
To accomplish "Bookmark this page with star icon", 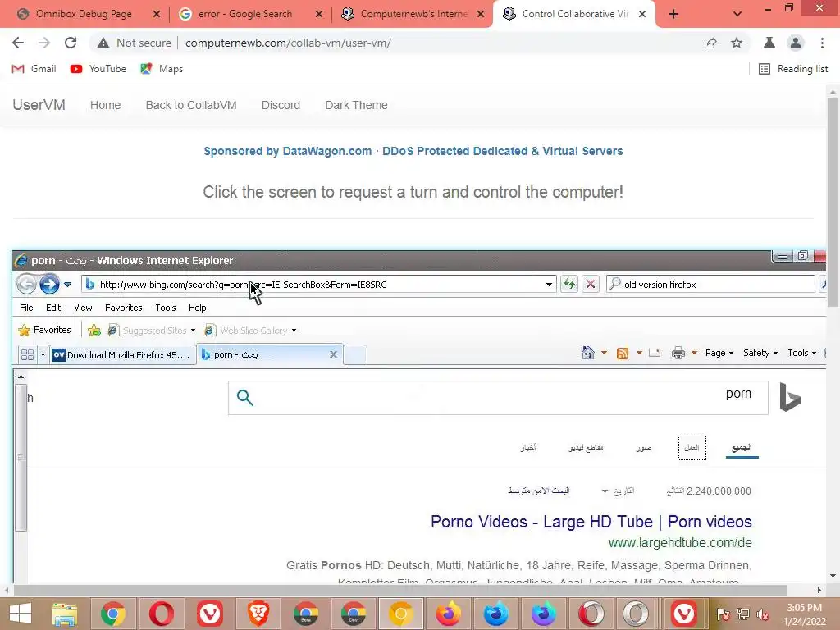I will (x=737, y=43).
